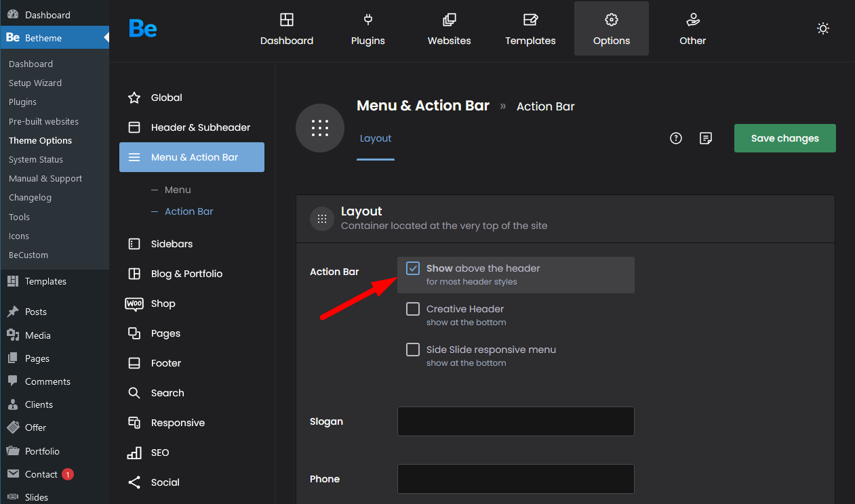Open Pre-built websites link
The height and width of the screenshot is (504, 855).
43,121
